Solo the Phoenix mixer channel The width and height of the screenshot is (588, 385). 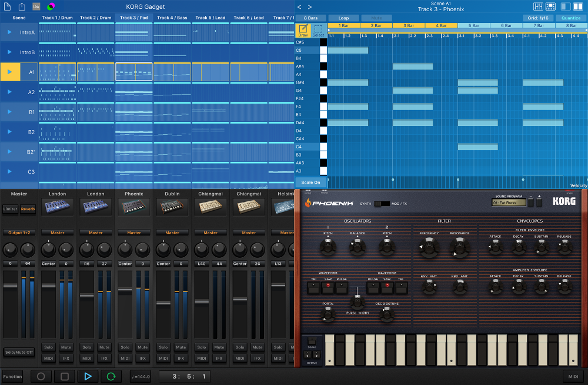[x=125, y=347]
